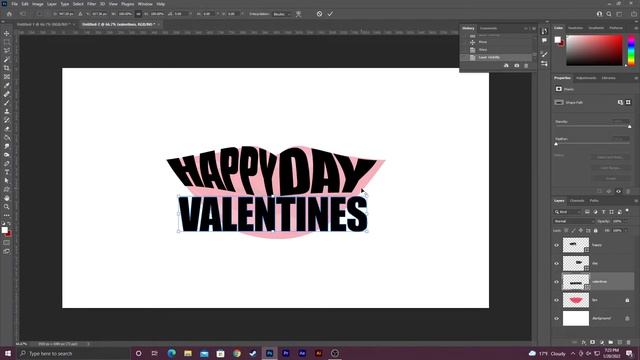Go to the Home screen icon
This screenshot has height=360, width=640.
click(9, 14)
